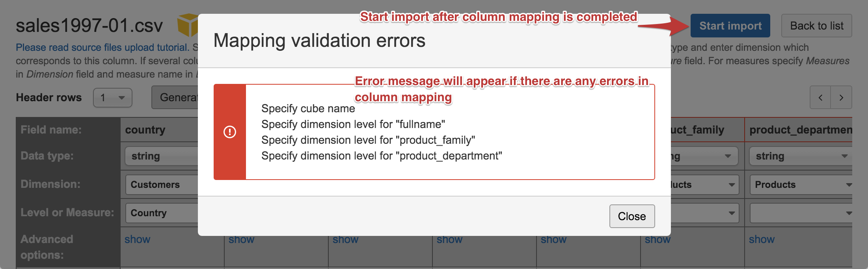Open the source files upload tutorial link
868x269 pixels.
coord(102,47)
